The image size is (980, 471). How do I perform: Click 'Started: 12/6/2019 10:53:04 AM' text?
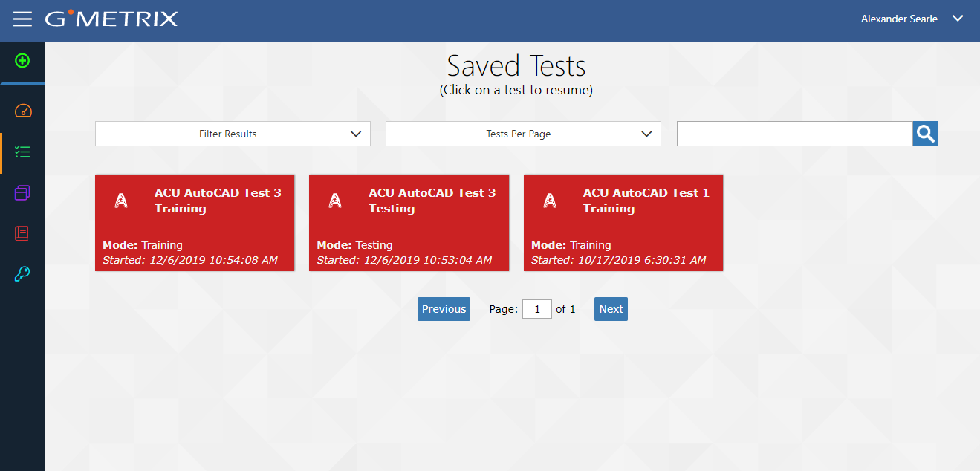tap(404, 260)
